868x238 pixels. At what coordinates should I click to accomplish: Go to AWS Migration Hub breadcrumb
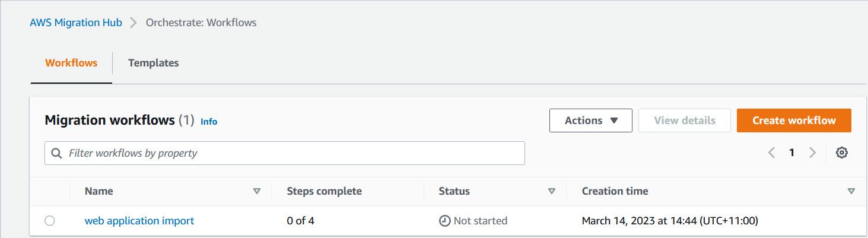(x=76, y=23)
